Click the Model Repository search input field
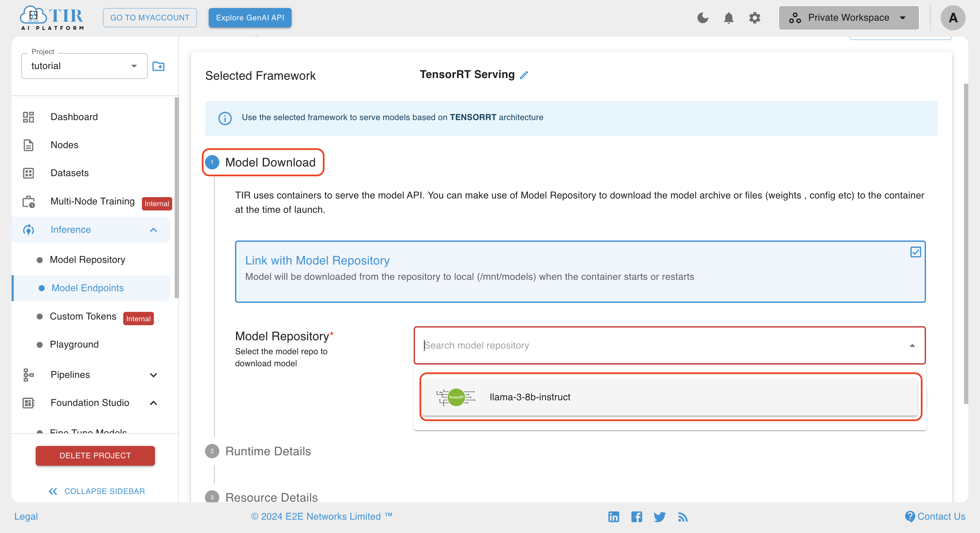This screenshot has width=980, height=533. point(664,345)
